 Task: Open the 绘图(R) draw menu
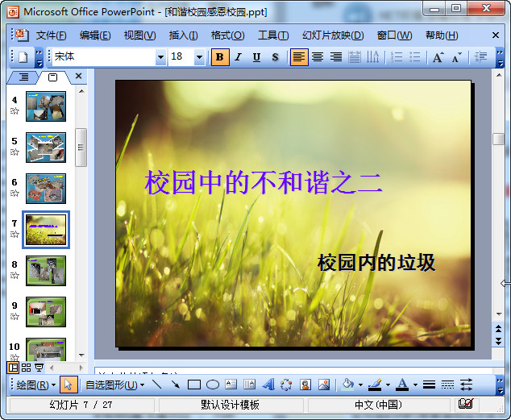(x=35, y=385)
